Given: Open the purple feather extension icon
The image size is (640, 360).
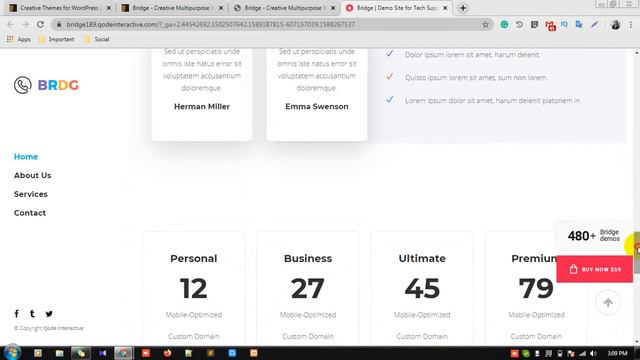Looking at the screenshot, I should [594, 24].
